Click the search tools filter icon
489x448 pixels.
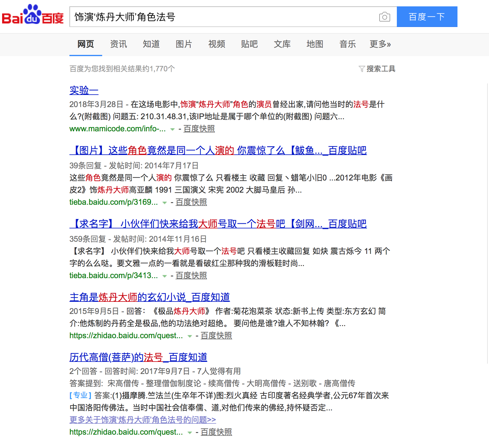pos(361,69)
